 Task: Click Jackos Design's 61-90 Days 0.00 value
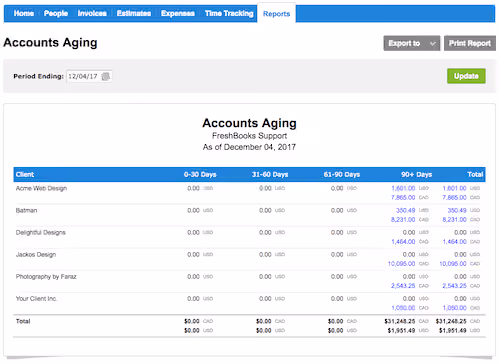(337, 254)
